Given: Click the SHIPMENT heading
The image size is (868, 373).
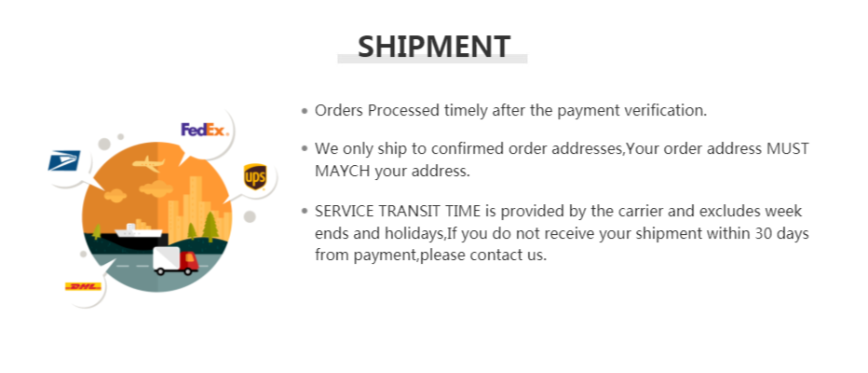Looking at the screenshot, I should (x=434, y=46).
